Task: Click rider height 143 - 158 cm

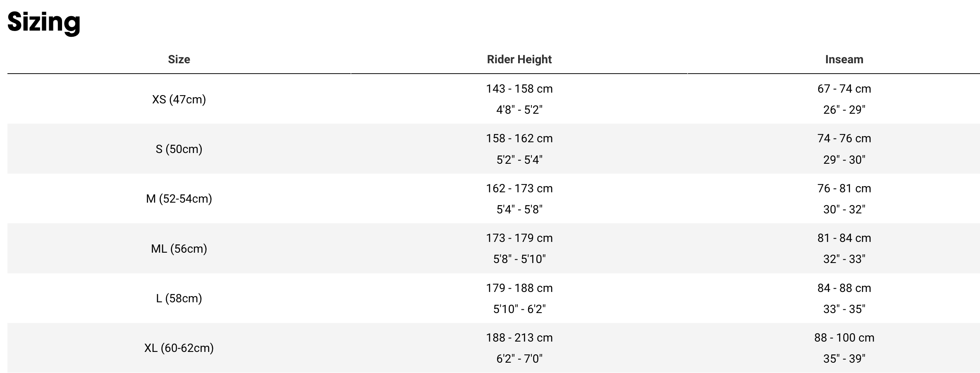Action: [519, 89]
